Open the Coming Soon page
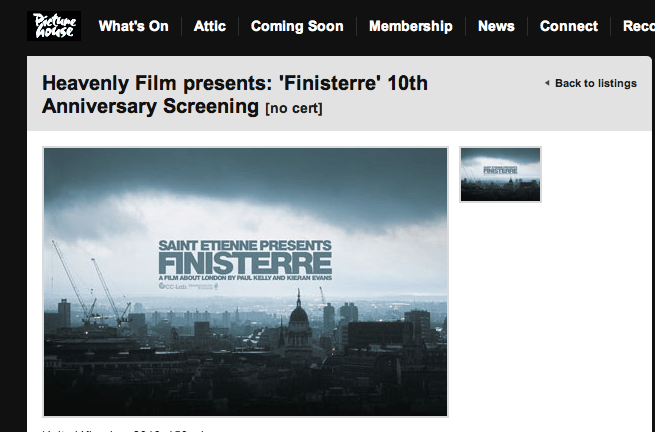This screenshot has width=655, height=432. (x=297, y=26)
